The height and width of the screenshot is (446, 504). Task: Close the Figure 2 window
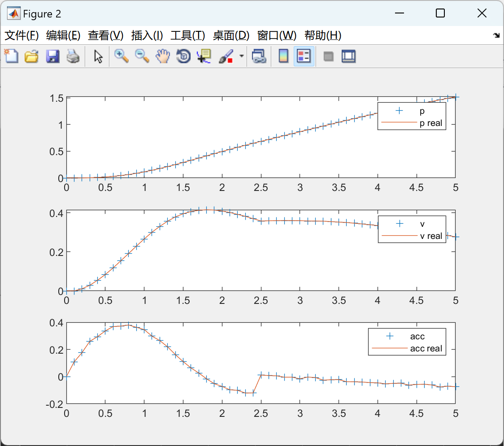(482, 13)
